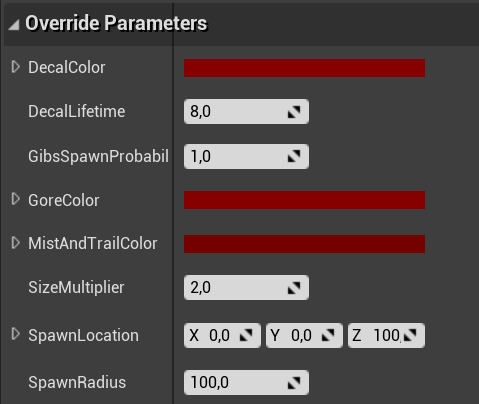This screenshot has width=479, height=404.
Task: Expand the DecalColor property
Action: (x=15, y=67)
